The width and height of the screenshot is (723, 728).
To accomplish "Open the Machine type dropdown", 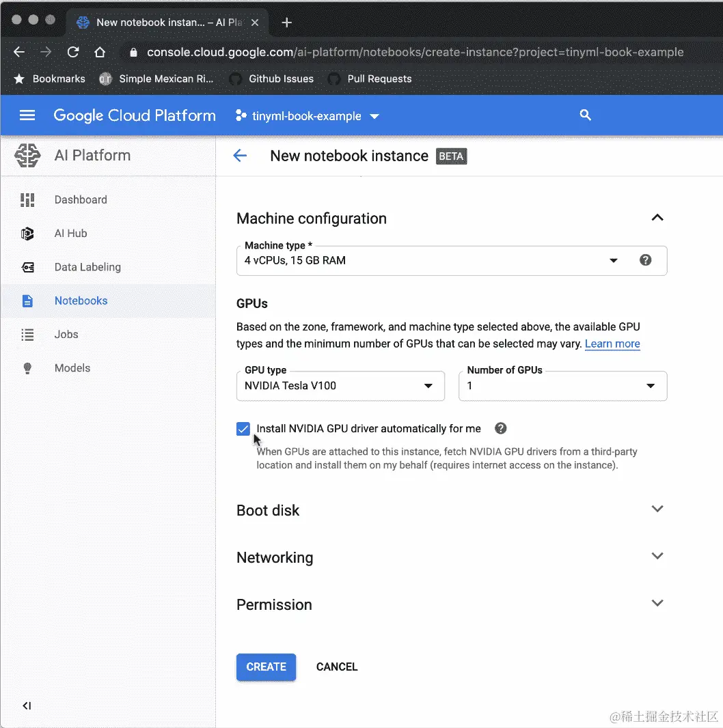I will pos(451,260).
